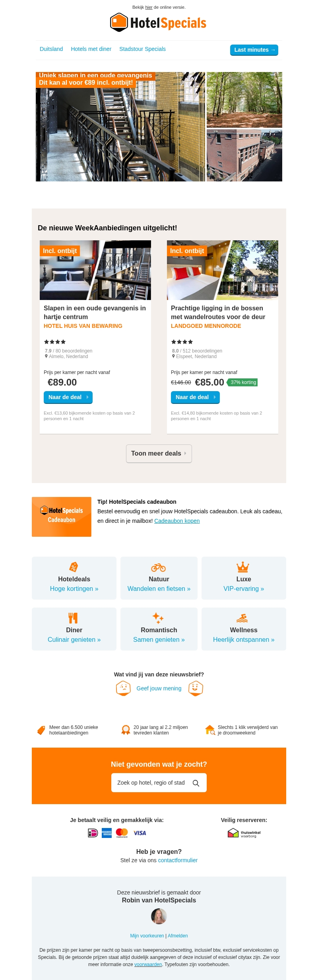
Task: Click the sad face feedback icon
Action: click(x=123, y=688)
